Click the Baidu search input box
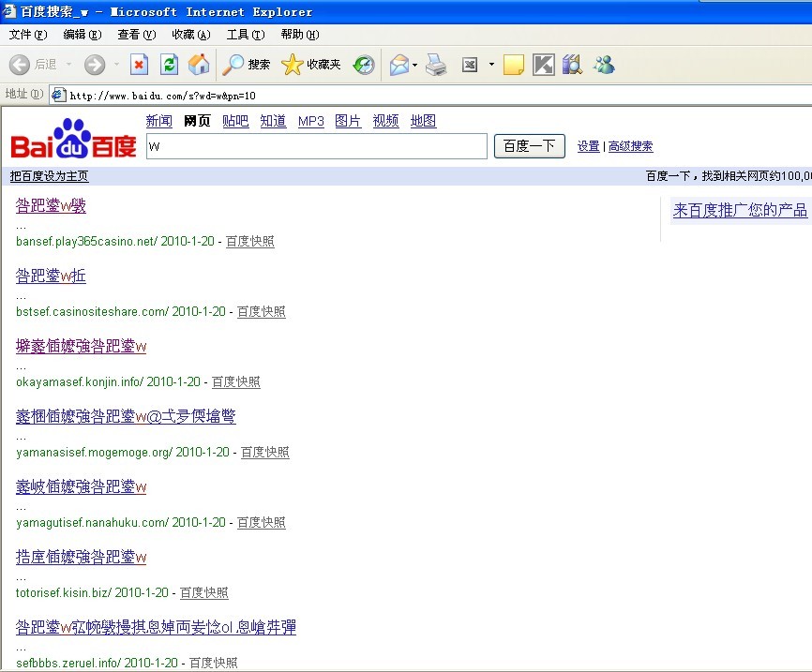The height and width of the screenshot is (672, 812). tap(317, 146)
